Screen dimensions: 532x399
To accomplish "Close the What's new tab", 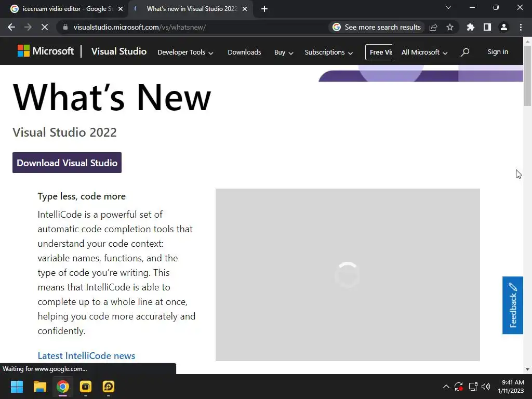I will (x=245, y=9).
